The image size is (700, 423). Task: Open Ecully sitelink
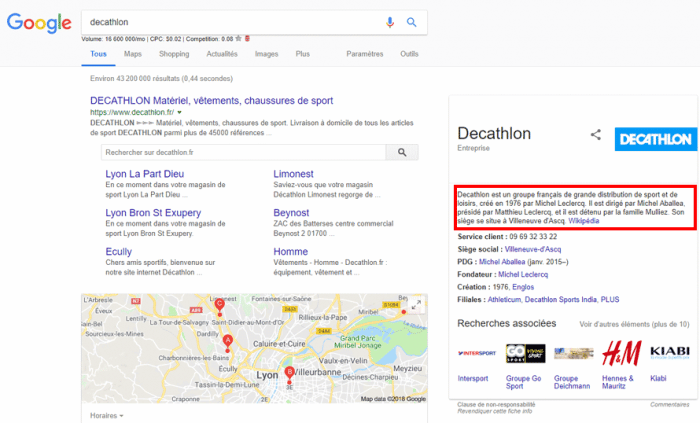119,252
